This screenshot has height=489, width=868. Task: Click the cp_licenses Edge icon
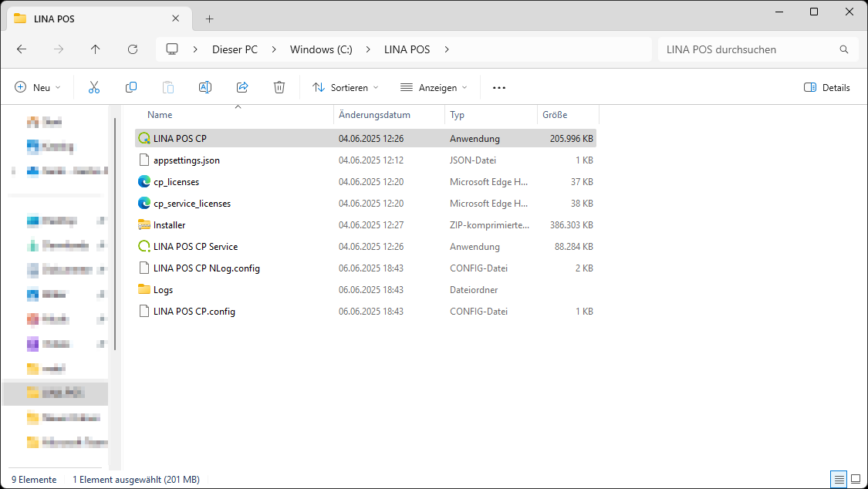tap(144, 181)
